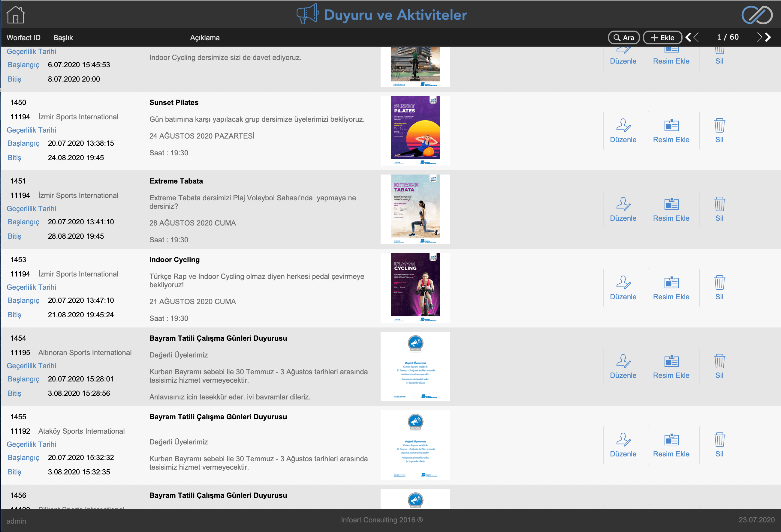Add image to Indoor Cycling 1453 entry

click(x=671, y=288)
